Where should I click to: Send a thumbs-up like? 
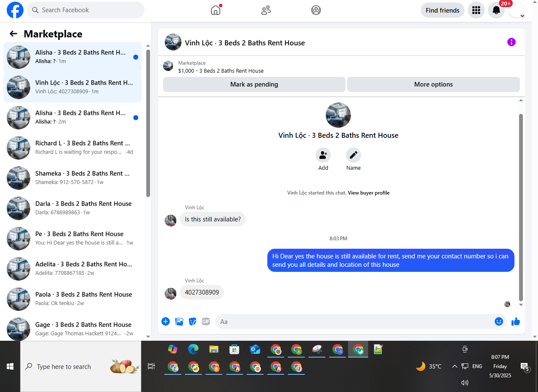point(516,321)
